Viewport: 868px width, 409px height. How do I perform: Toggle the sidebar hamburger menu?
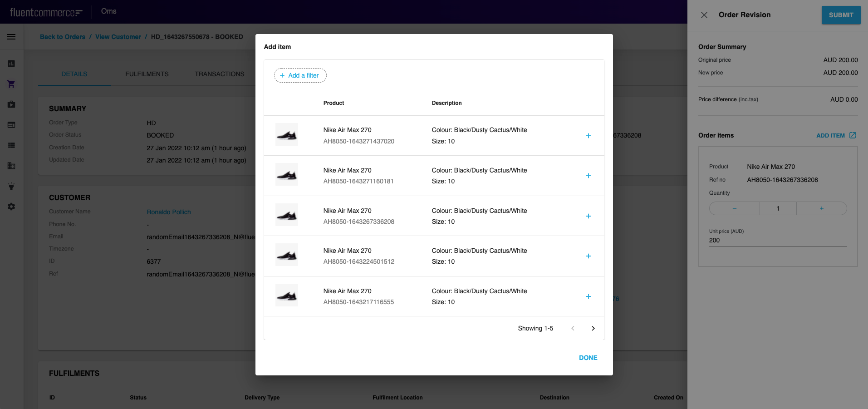click(x=11, y=36)
